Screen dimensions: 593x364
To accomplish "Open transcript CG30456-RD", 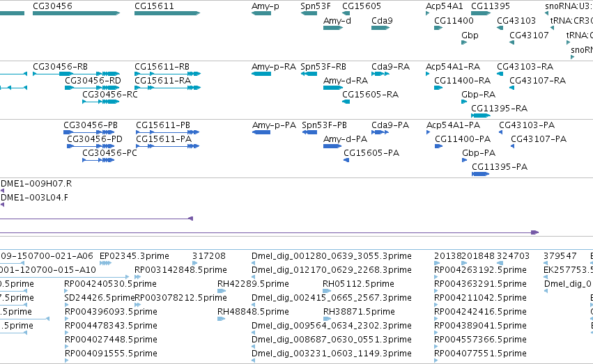I will tap(93, 81).
